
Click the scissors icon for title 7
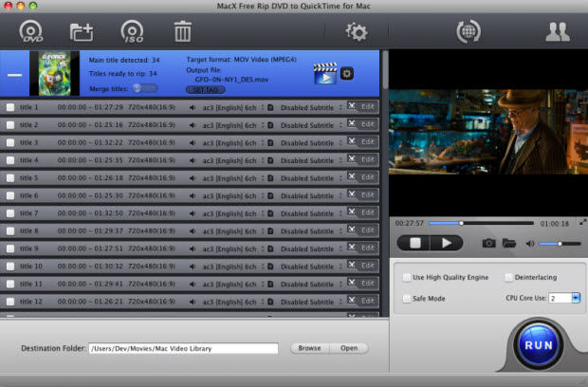(x=351, y=212)
